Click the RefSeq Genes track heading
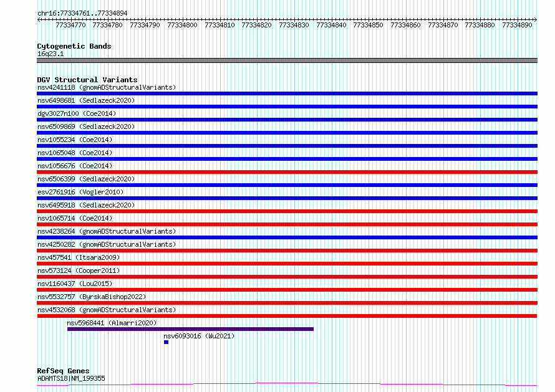 63,371
